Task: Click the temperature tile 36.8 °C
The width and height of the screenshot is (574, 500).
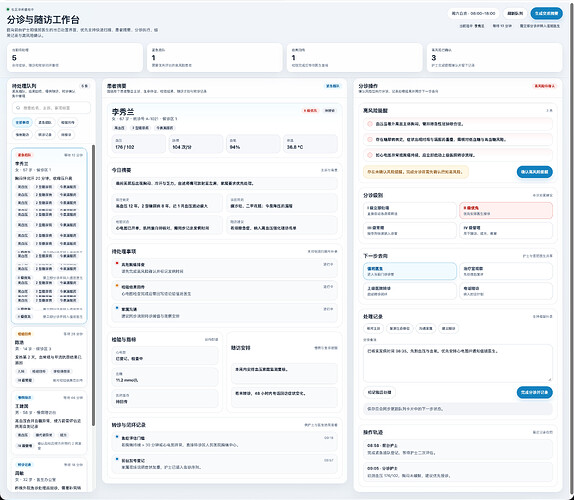Action: coord(310,144)
